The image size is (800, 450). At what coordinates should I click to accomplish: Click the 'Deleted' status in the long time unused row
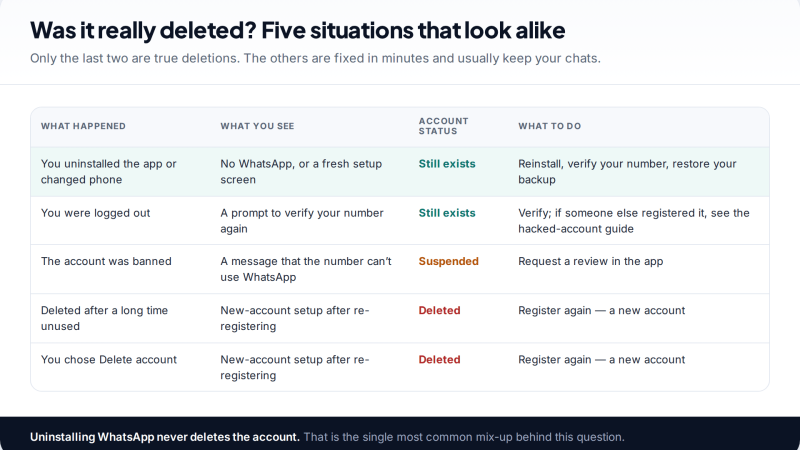point(439,310)
